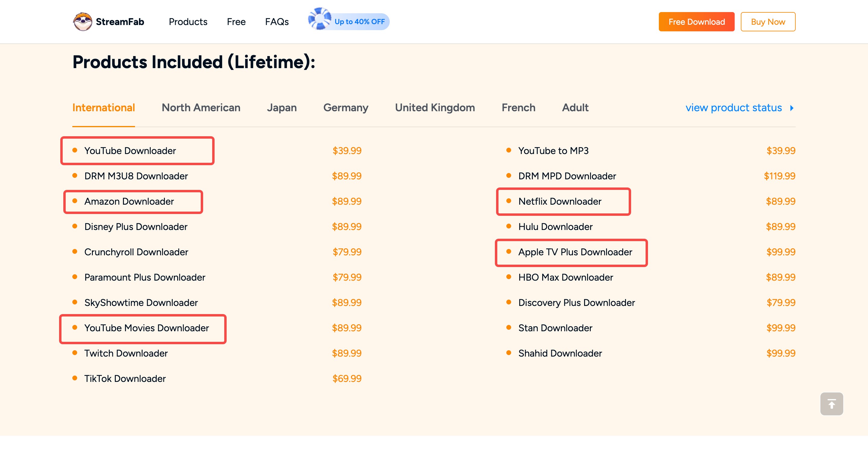Click SkyShowtime Downloader product
Screen dimensions: 868x469
141,303
